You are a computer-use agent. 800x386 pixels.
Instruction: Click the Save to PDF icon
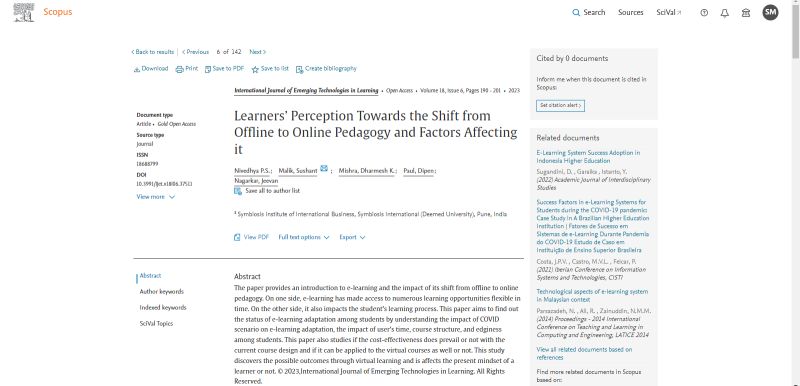click(208, 69)
